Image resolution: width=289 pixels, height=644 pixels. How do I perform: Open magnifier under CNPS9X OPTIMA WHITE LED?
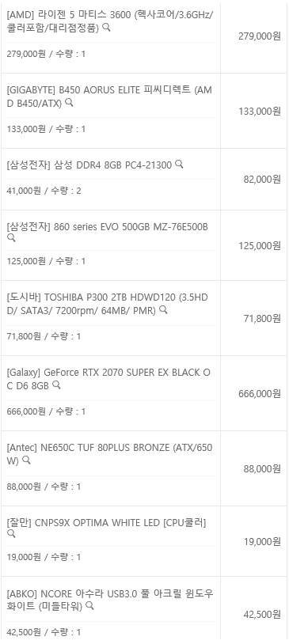coord(11,533)
